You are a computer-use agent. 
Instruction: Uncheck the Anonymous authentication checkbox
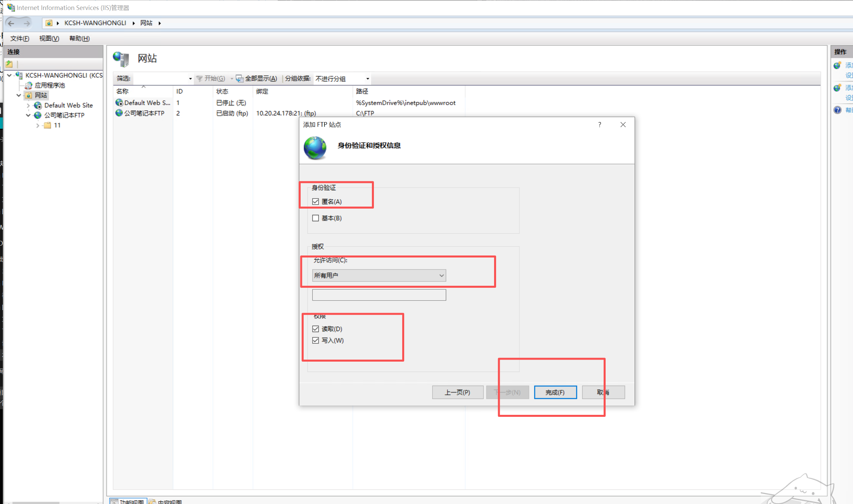tap(315, 202)
